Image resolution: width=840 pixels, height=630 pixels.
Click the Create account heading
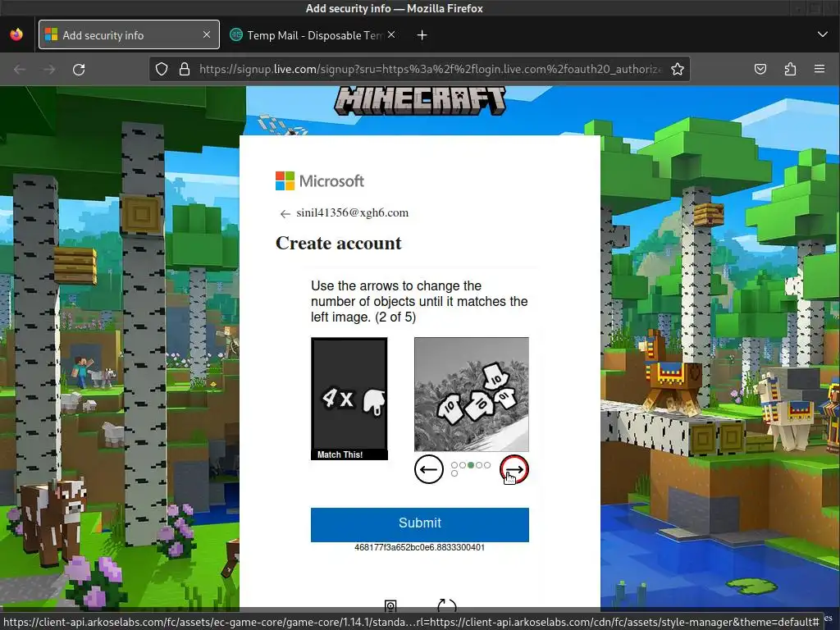point(339,243)
